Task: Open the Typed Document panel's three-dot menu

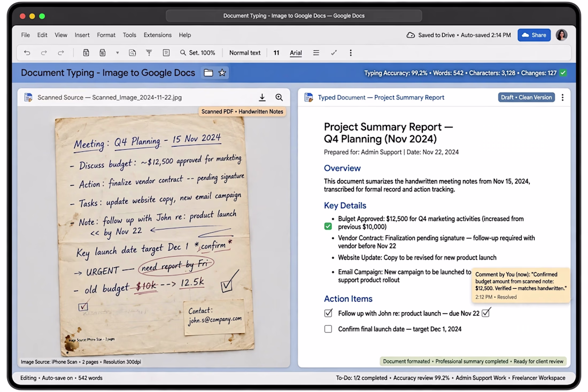Action: (562, 97)
